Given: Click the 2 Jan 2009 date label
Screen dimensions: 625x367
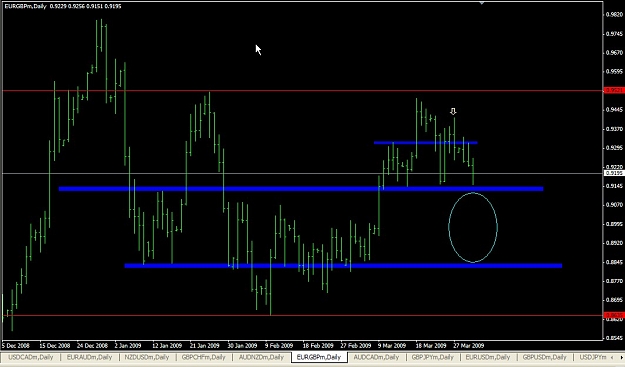Looking at the screenshot, I should (128, 345).
